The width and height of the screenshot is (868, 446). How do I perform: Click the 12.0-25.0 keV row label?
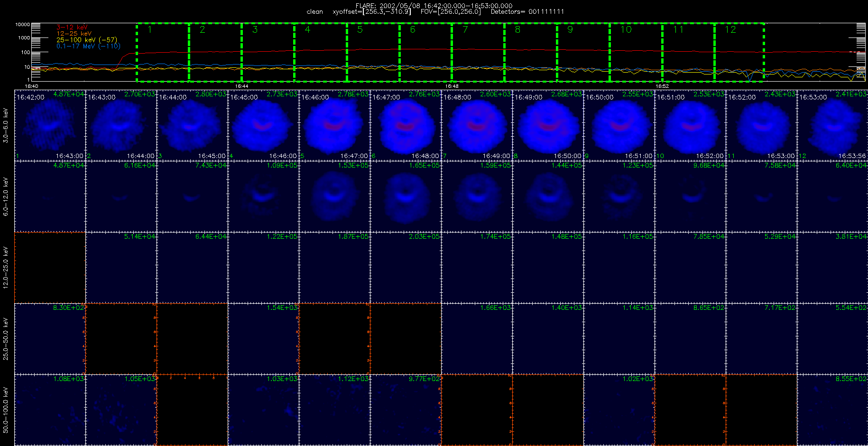coord(6,268)
